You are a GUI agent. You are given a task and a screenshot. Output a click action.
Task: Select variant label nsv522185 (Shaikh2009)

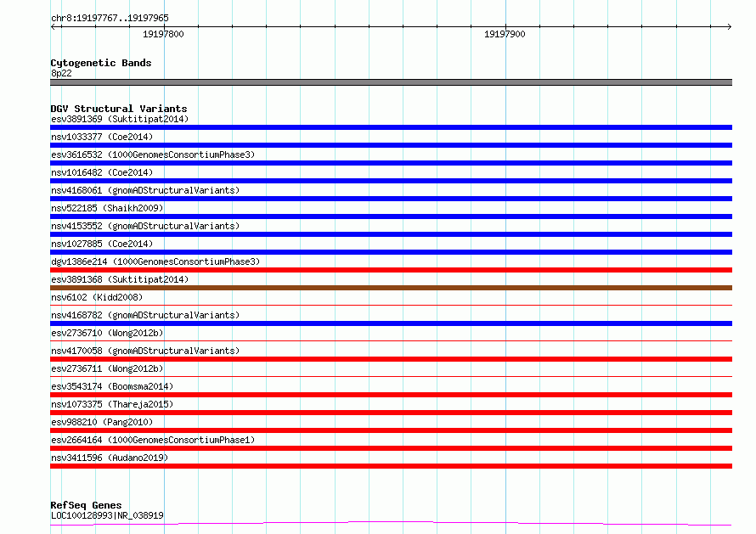pos(107,208)
